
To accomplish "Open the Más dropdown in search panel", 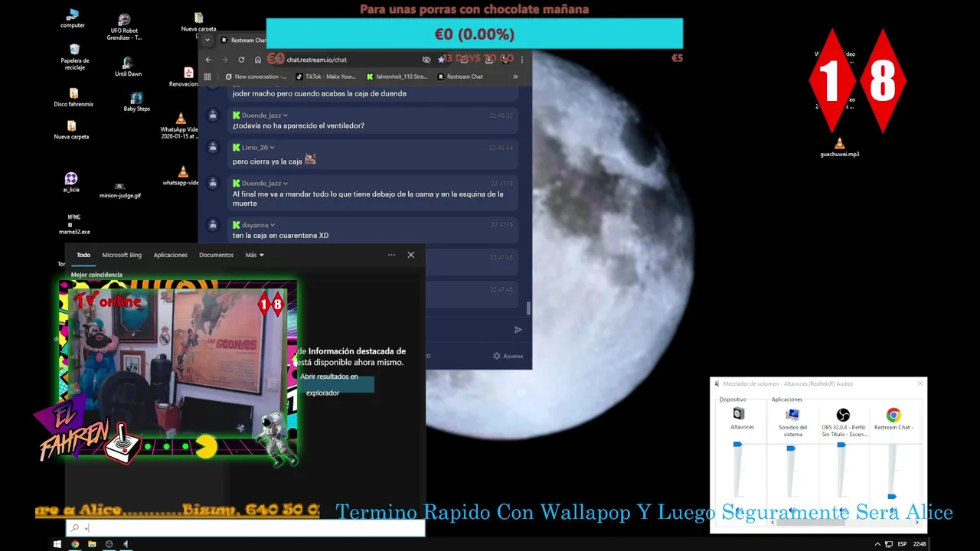I will (x=255, y=255).
